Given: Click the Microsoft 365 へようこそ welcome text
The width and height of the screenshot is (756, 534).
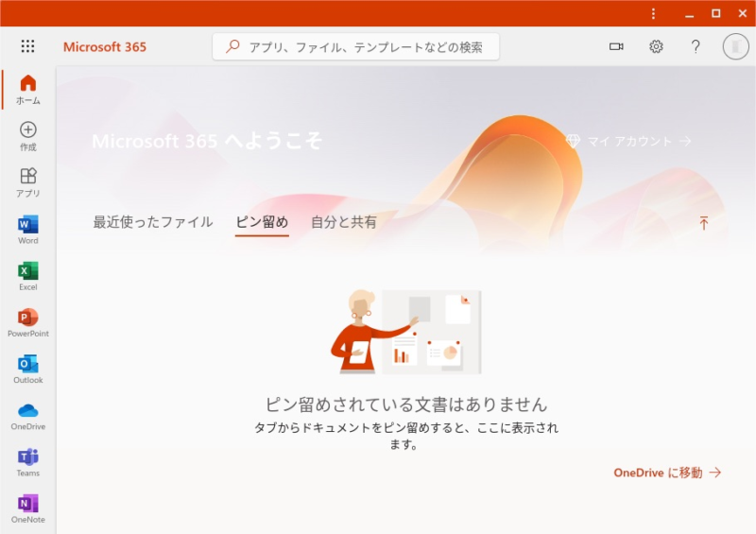Looking at the screenshot, I should pyautogui.click(x=206, y=141).
